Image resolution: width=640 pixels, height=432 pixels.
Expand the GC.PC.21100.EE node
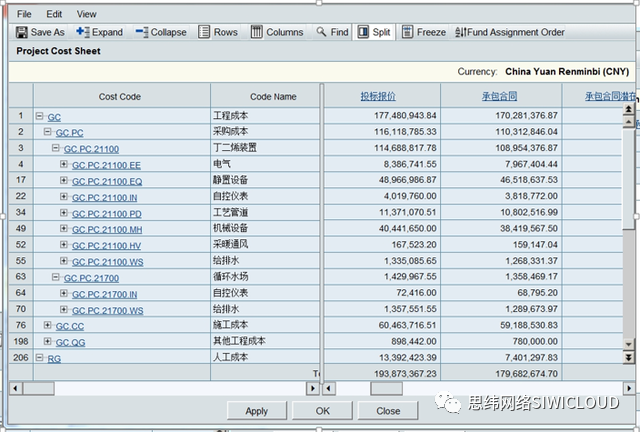tap(64, 164)
